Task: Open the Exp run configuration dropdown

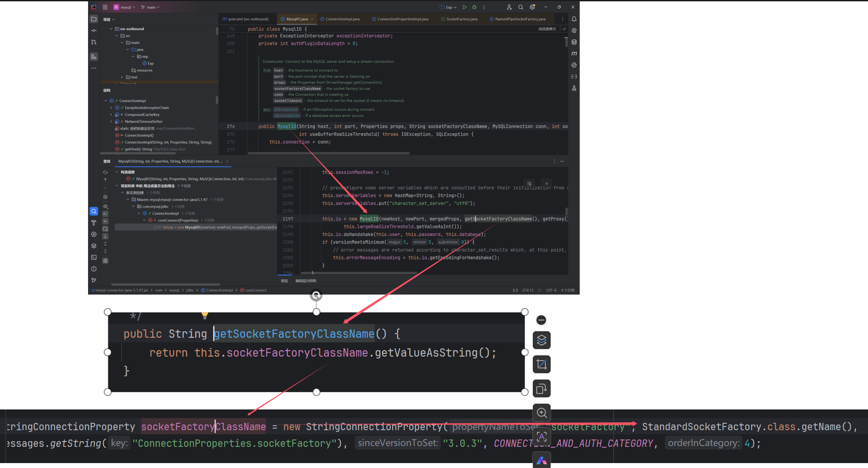Action: point(448,7)
